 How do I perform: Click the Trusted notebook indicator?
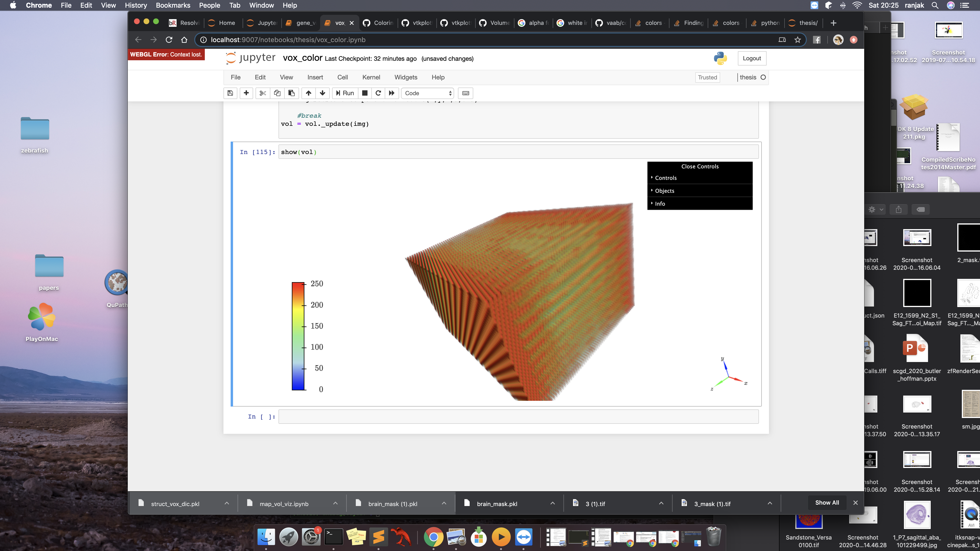(707, 77)
